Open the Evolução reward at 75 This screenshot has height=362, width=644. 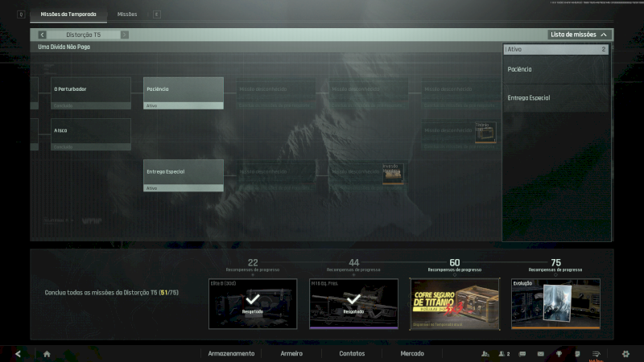(555, 303)
